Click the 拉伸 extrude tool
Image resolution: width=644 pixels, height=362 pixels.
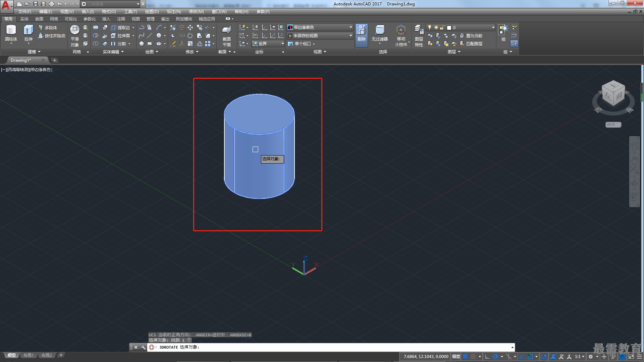pos(29,33)
